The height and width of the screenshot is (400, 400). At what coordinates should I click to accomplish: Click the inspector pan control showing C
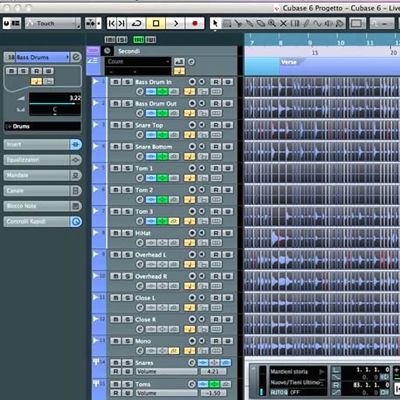(x=55, y=110)
